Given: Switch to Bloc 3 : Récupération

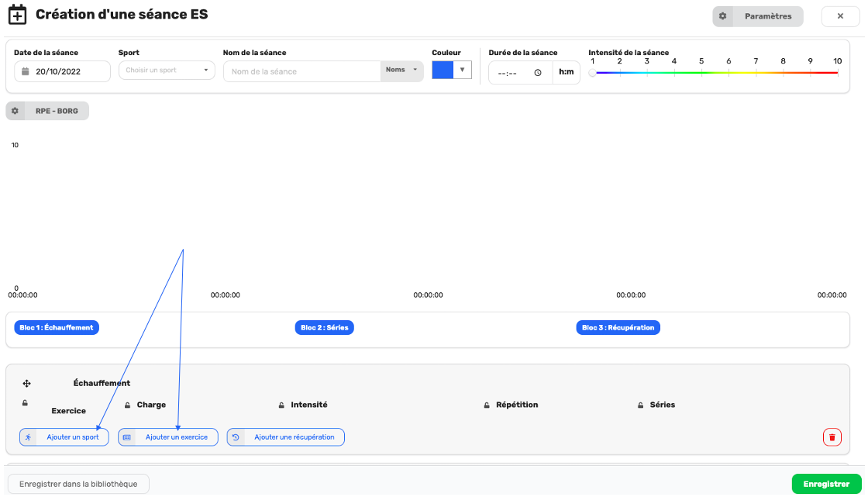Looking at the screenshot, I should (x=618, y=328).
